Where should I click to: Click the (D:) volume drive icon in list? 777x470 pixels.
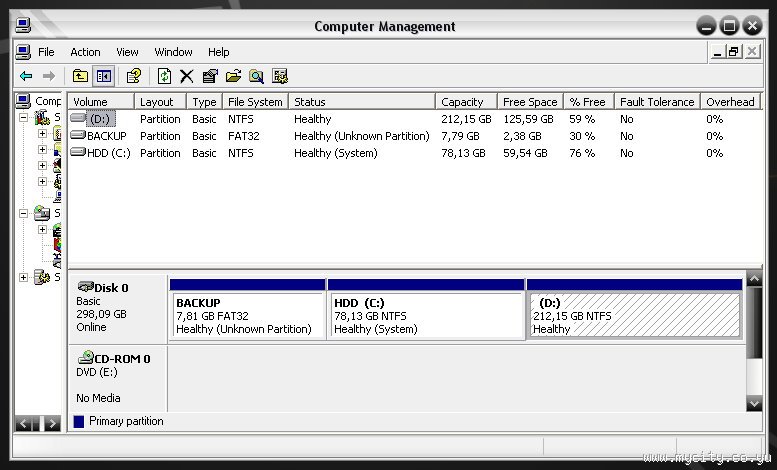pyautogui.click(x=78, y=118)
